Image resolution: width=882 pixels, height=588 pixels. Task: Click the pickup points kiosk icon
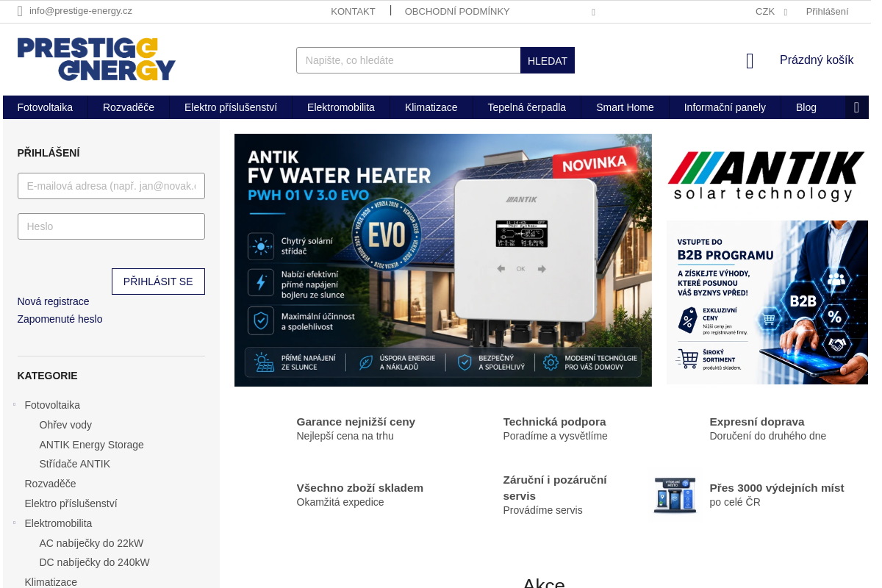click(675, 495)
